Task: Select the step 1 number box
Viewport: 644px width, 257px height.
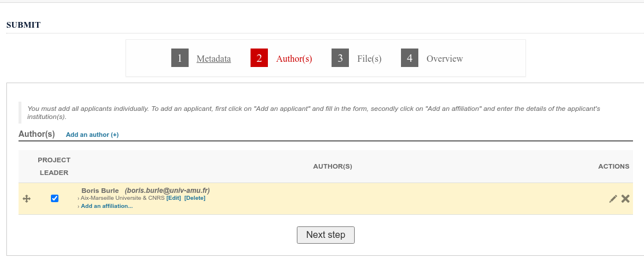Action: click(180, 58)
